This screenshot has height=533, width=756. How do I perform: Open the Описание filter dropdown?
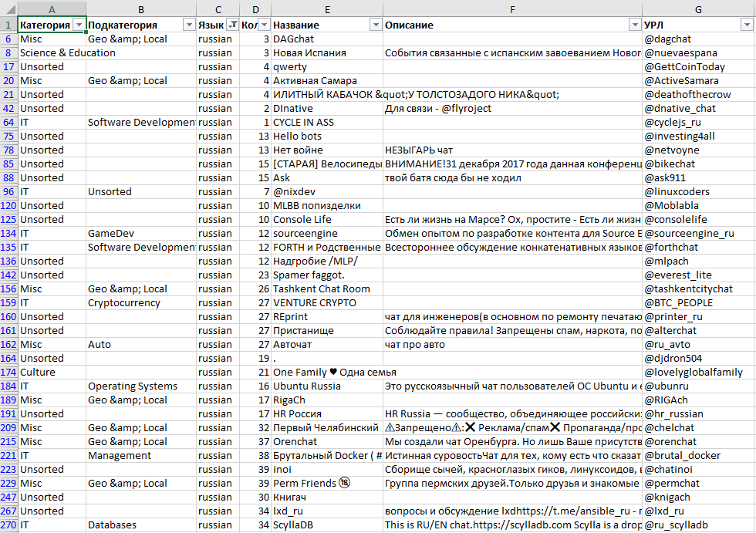coord(634,25)
